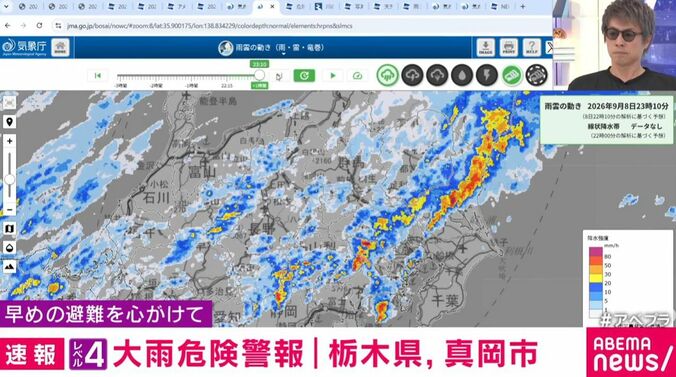Step forward one frame beside time slider
This screenshot has height=377, width=676.
coord(279,76)
